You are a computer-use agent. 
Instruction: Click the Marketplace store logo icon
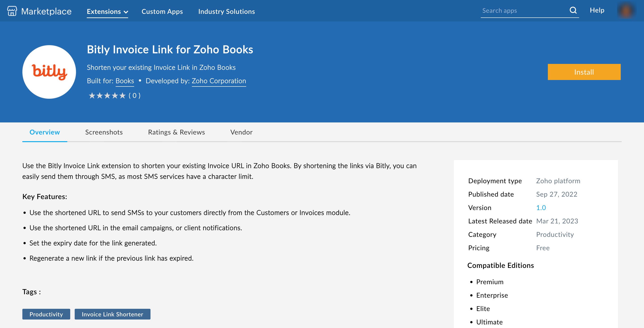12,11
